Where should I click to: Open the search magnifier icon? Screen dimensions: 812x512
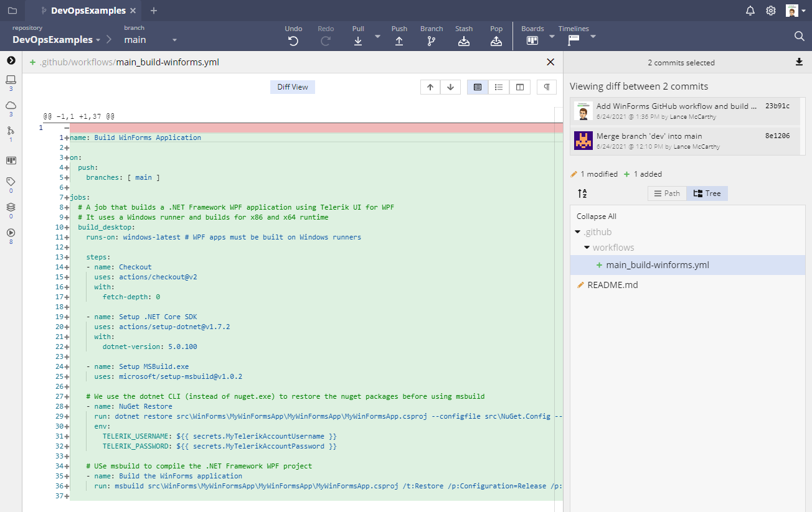tap(800, 37)
